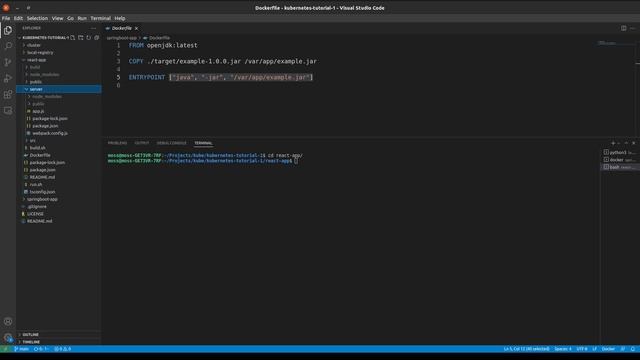Select the Dockerfile editor tab
640x360 pixels.
pos(121,29)
